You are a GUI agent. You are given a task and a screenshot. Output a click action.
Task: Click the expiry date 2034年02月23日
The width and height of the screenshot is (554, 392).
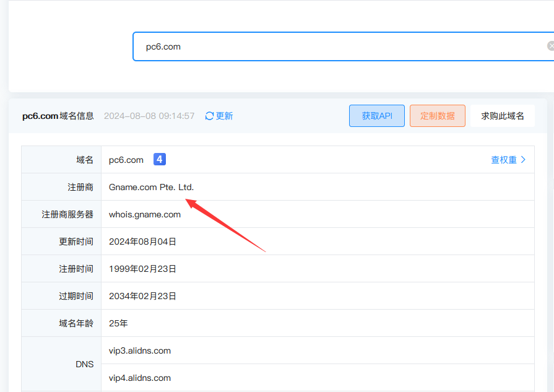pos(142,296)
